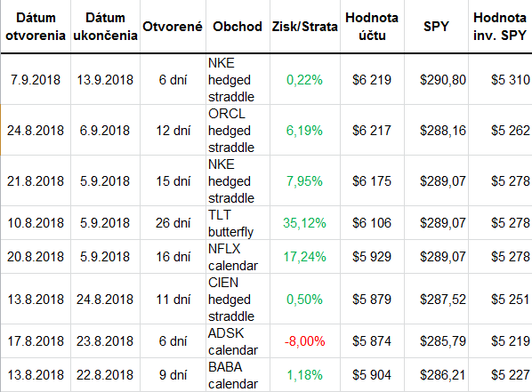Click the Otvorené column header
The image size is (532, 392).
point(173,27)
